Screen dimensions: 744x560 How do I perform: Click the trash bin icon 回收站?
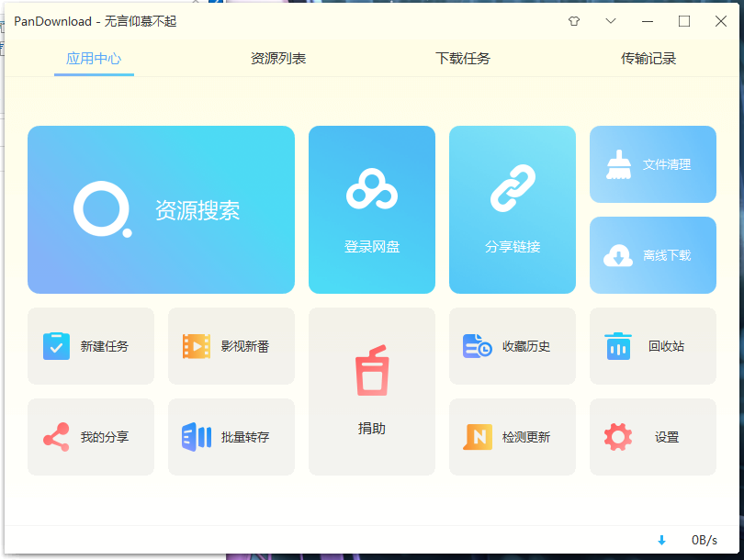(618, 346)
